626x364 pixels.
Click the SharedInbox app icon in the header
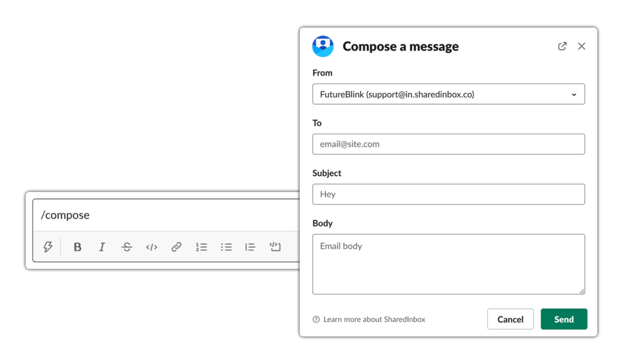323,46
